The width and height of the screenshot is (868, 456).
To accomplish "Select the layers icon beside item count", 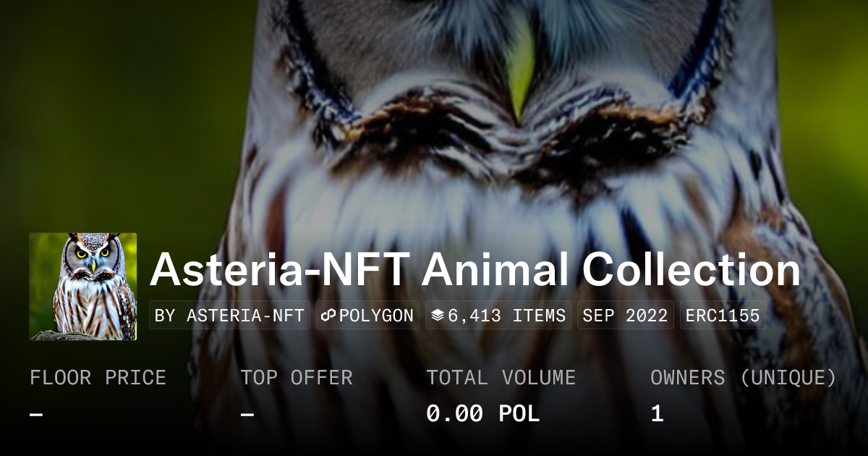I will [x=438, y=314].
